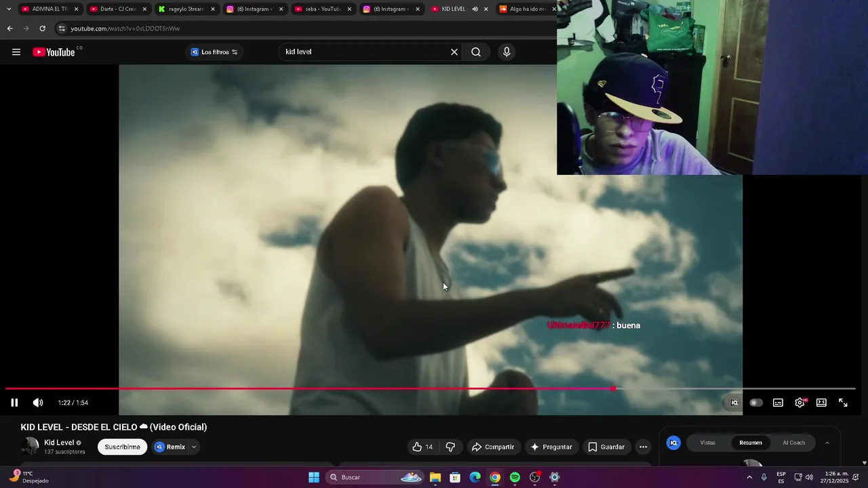Switch to the Vistas tab

707,443
